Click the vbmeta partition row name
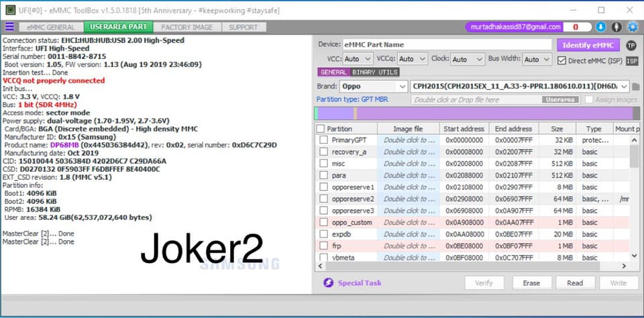This screenshot has width=644, height=318. tap(343, 258)
